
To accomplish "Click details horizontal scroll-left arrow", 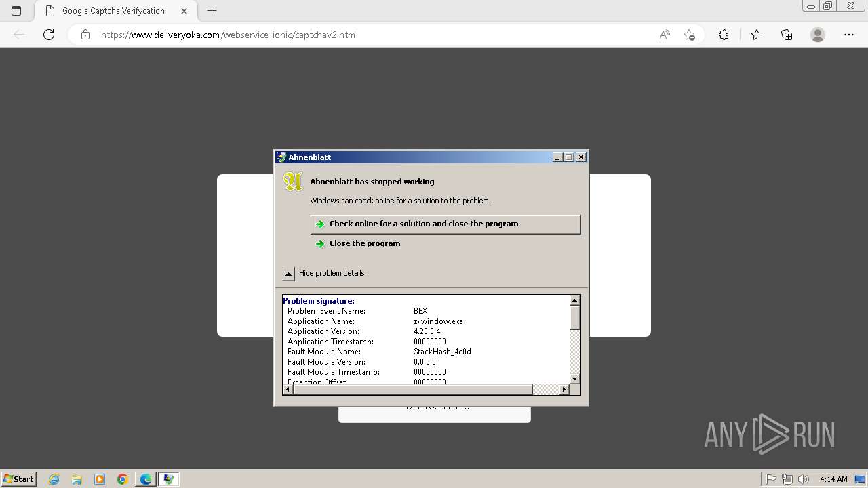I will pyautogui.click(x=288, y=390).
